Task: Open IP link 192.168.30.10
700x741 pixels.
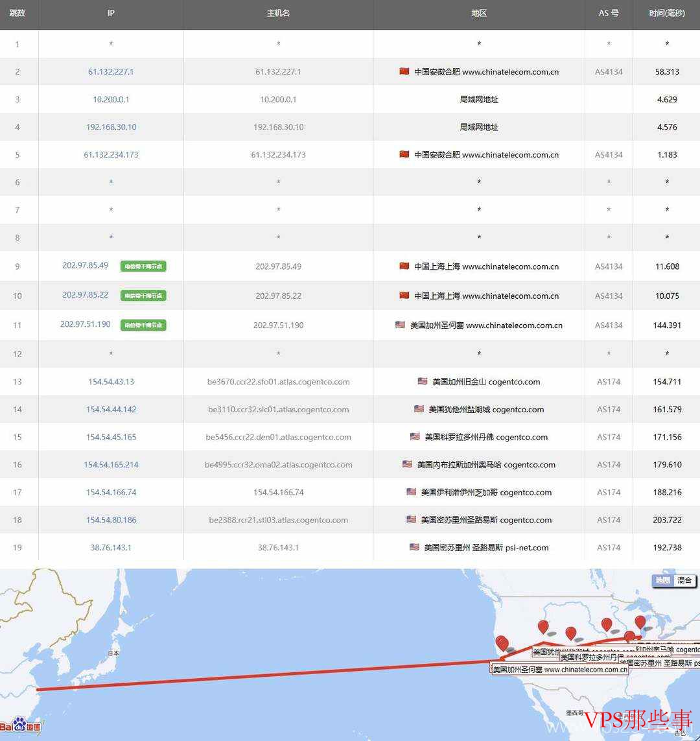Action: [111, 127]
